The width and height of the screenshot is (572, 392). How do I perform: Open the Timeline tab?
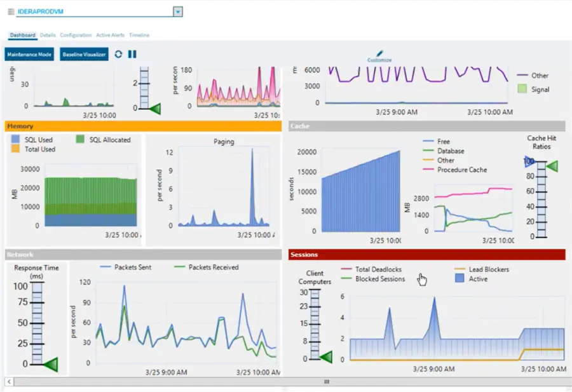pos(139,36)
